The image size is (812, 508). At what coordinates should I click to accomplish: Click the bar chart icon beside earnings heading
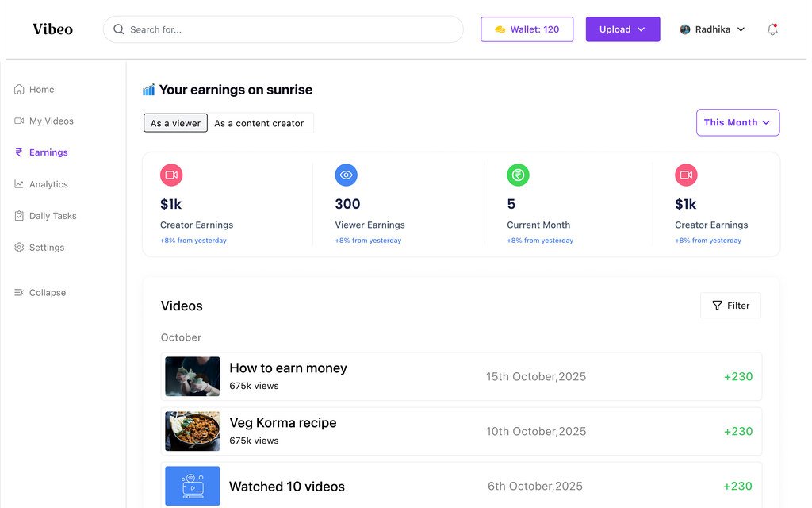pos(148,90)
